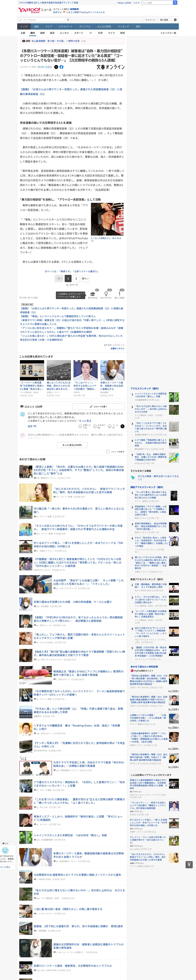Click the 共感した smiley reaction on the comment
Viewport: 196px width, 980px height.
pos(84,426)
